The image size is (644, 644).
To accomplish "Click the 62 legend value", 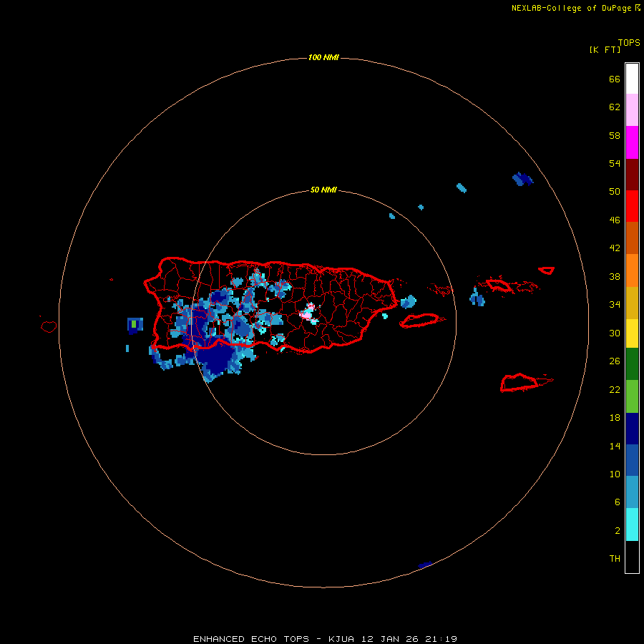I will 615,107.
